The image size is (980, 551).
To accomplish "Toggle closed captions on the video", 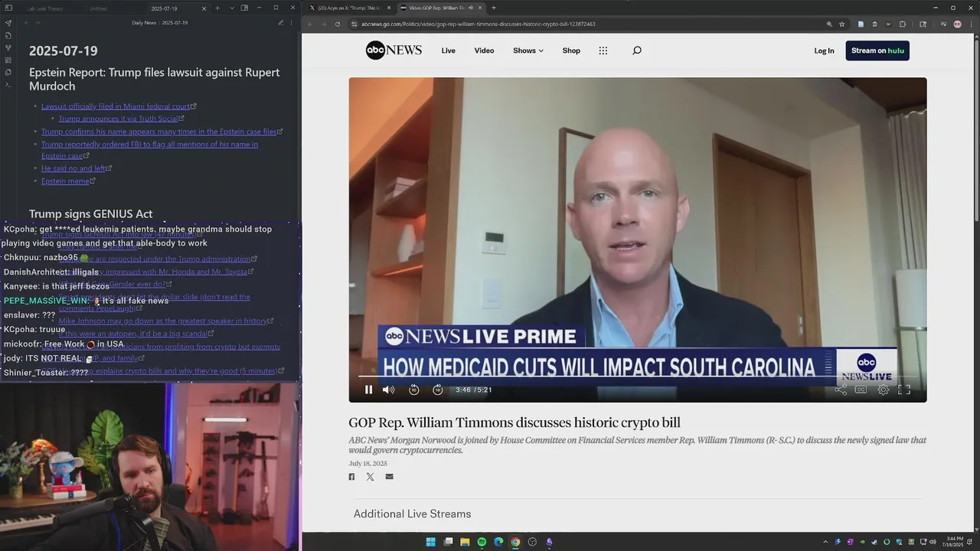I will click(x=861, y=390).
